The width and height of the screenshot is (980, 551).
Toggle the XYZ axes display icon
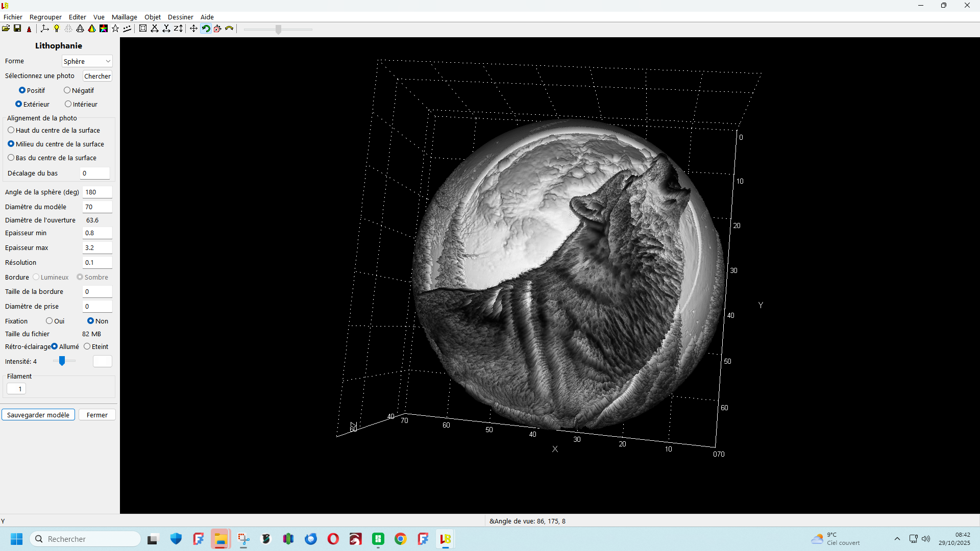coord(45,29)
